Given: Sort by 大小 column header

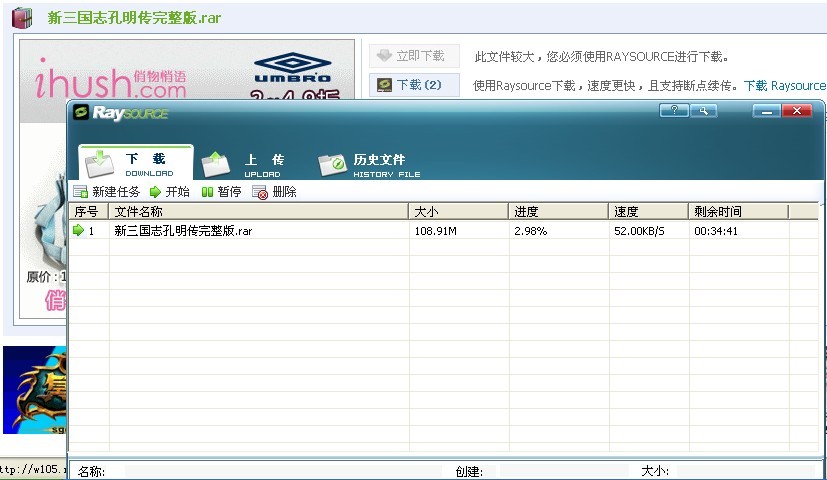Looking at the screenshot, I should (458, 212).
